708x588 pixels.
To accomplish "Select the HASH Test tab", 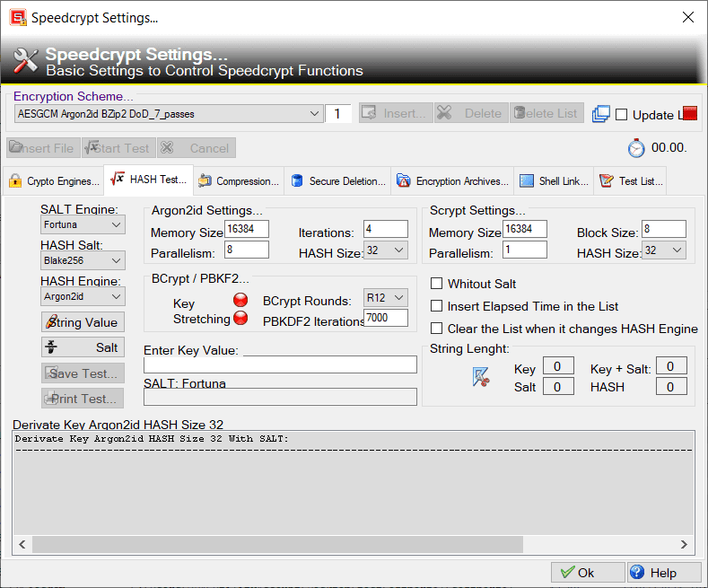I will click(149, 180).
